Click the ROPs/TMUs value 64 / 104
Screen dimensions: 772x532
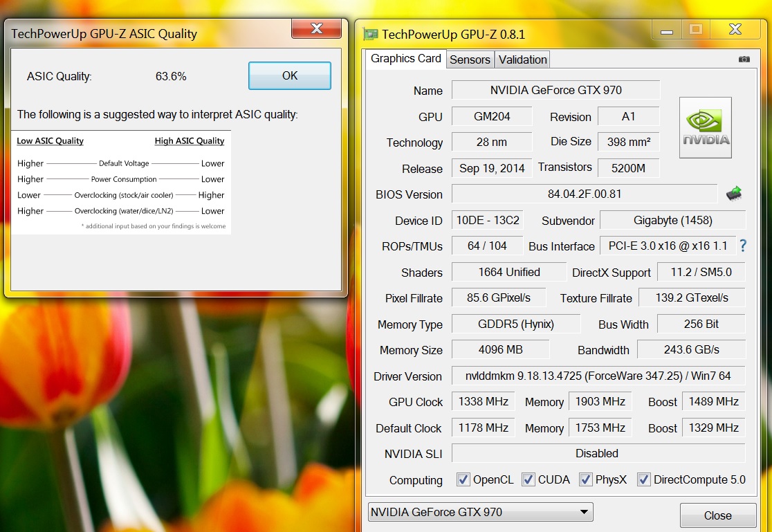[488, 246]
